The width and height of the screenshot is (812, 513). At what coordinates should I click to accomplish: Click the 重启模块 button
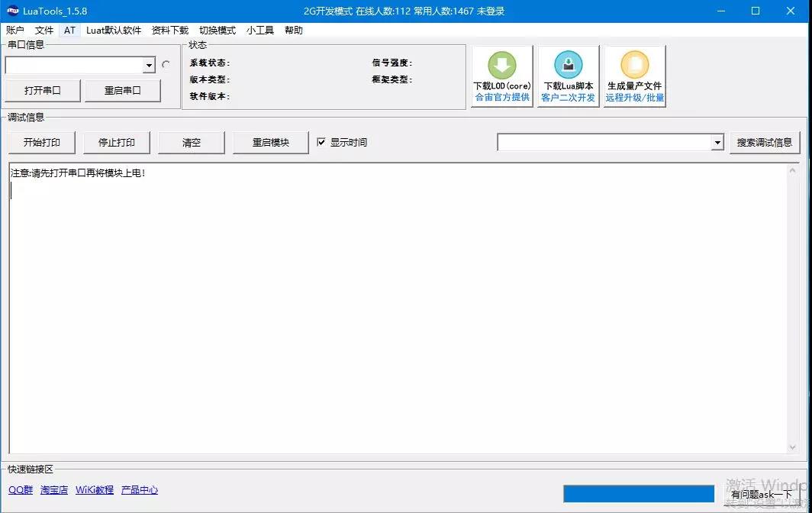click(x=271, y=143)
